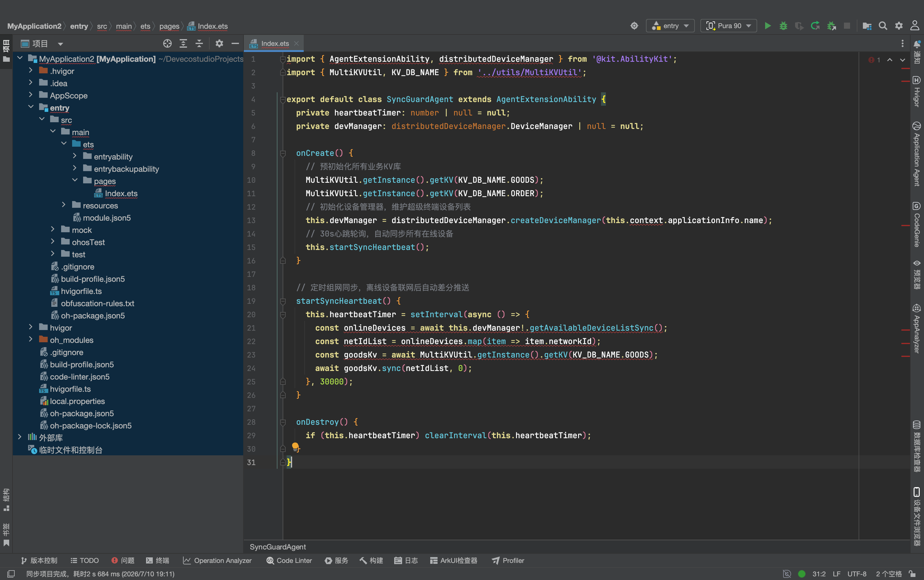Expand the resources folder
The height and width of the screenshot is (580, 924).
64,205
